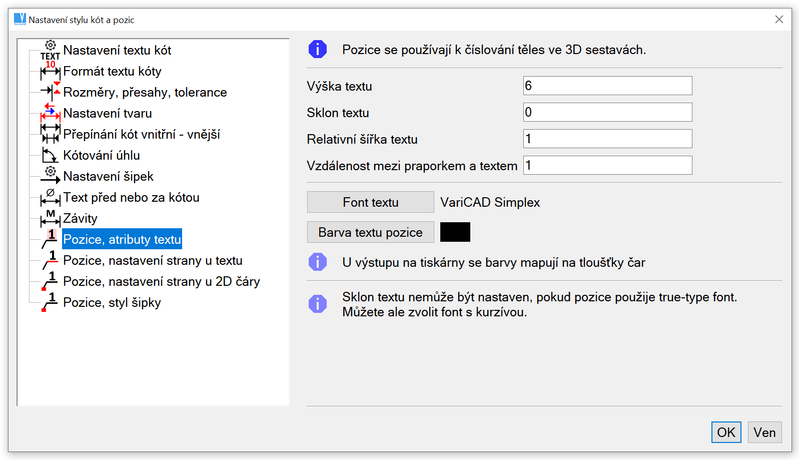Click the Výška textu input field
The width and height of the screenshot is (799, 460).
(x=607, y=86)
